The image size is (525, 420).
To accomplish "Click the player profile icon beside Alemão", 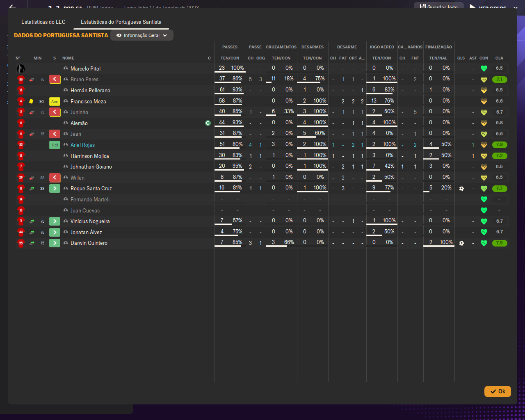I will click(x=66, y=123).
